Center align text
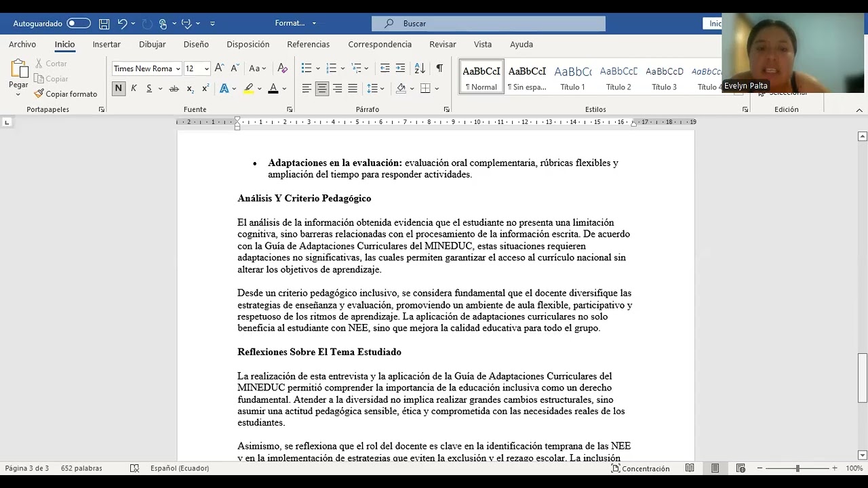 point(322,89)
